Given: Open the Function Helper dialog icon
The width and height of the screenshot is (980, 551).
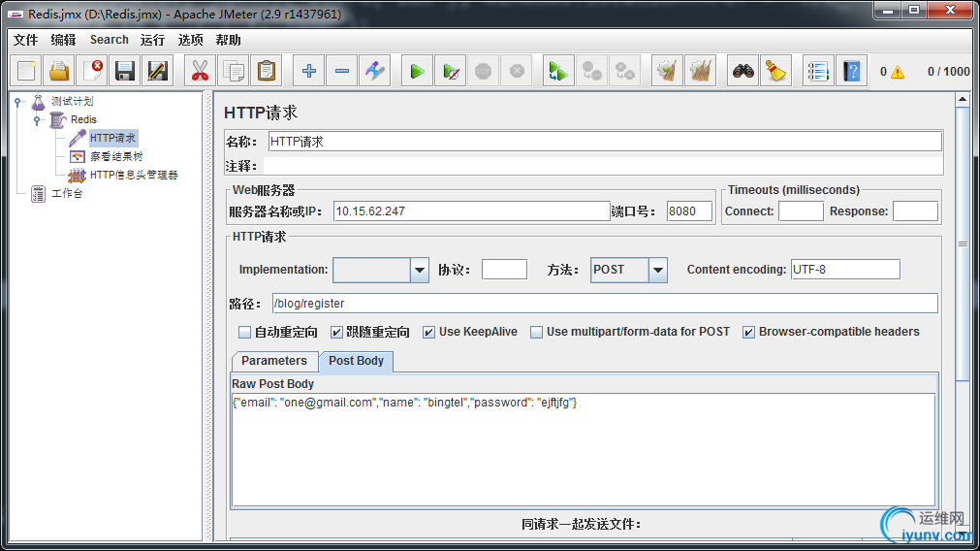Looking at the screenshot, I should click(x=818, y=71).
